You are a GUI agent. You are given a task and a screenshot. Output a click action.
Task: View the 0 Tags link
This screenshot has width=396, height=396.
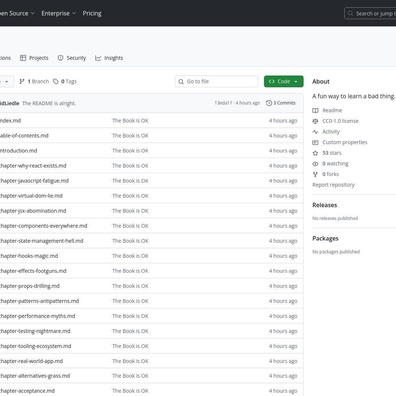[65, 81]
